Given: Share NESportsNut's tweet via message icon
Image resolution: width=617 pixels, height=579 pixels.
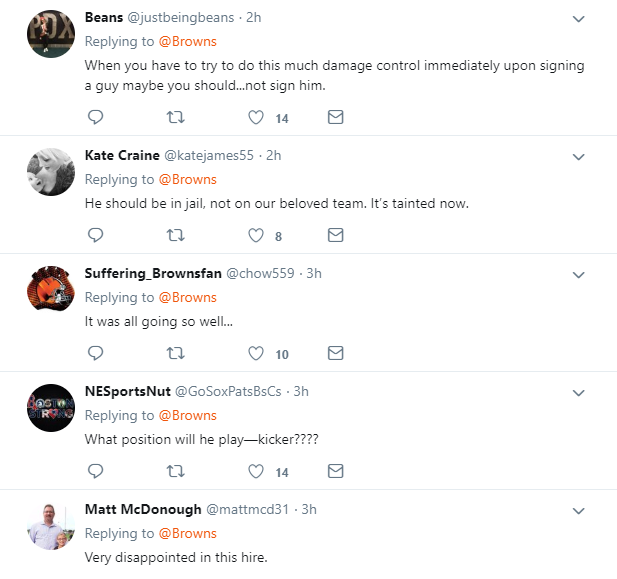Looking at the screenshot, I should [x=336, y=471].
